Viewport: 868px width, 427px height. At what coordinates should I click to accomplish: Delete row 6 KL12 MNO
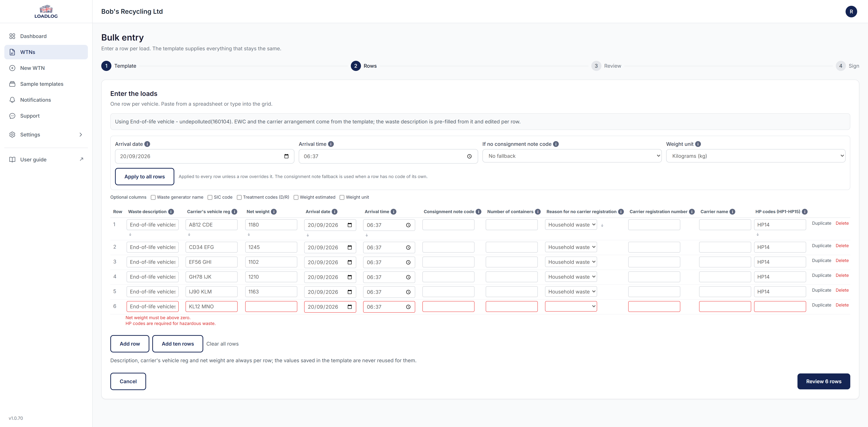842,305
